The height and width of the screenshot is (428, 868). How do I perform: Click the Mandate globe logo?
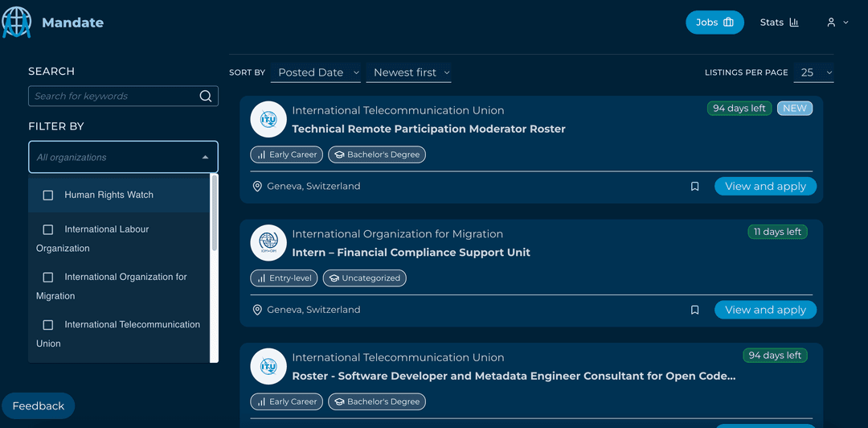17,23
